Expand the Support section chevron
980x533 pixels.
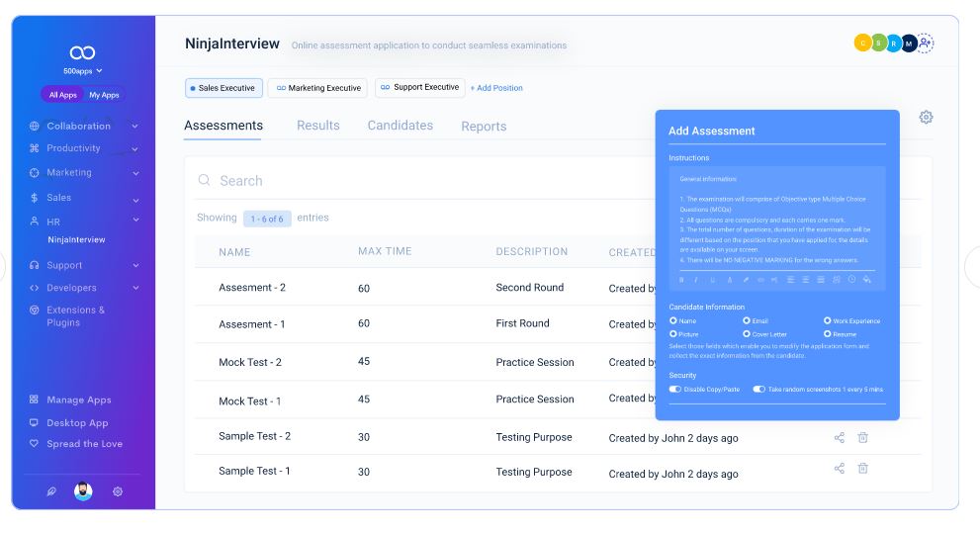click(x=135, y=265)
